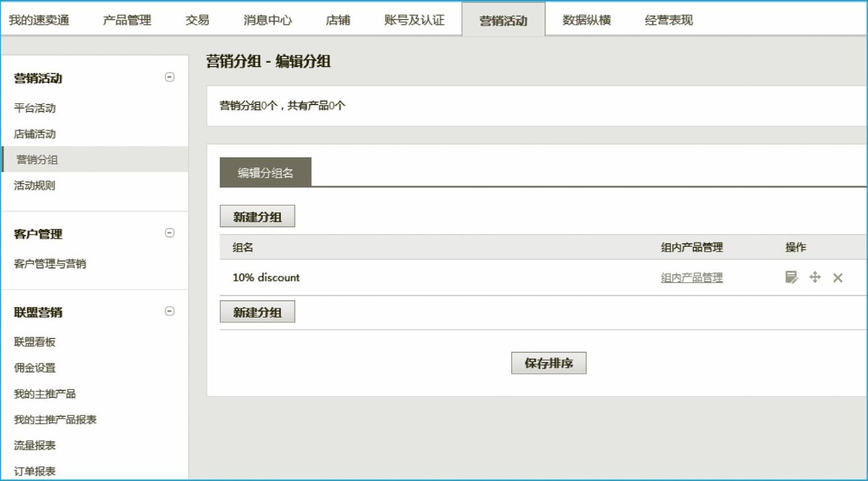This screenshot has width=868, height=481.
Task: Click the 营销分组0个，共有产品0个 summary text
Action: tap(282, 106)
